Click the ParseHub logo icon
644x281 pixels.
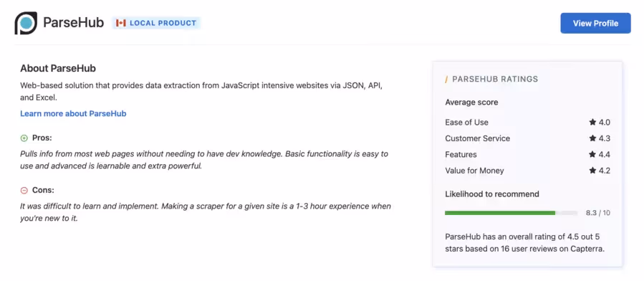(x=26, y=23)
